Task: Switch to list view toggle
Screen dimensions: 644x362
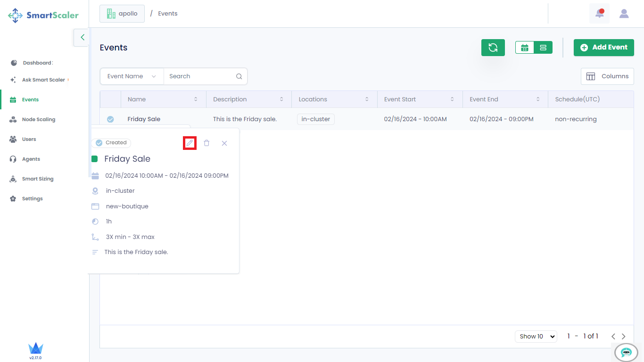Action: 543,48
